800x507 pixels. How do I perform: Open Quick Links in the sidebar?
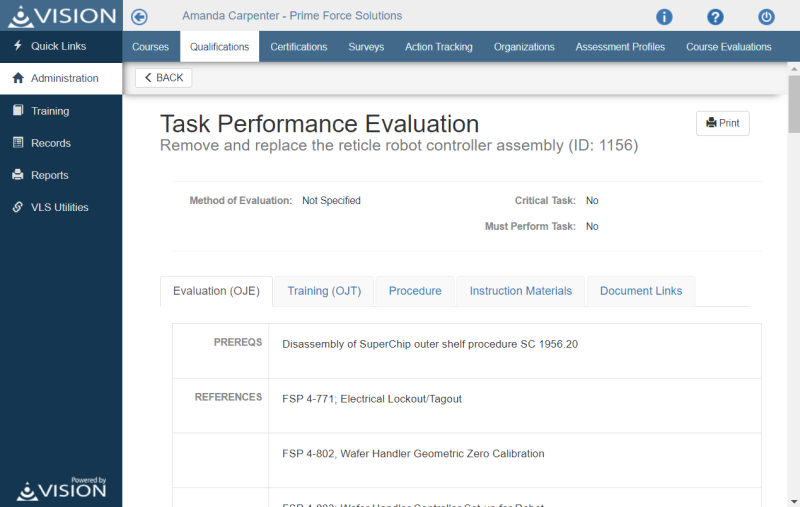point(58,46)
